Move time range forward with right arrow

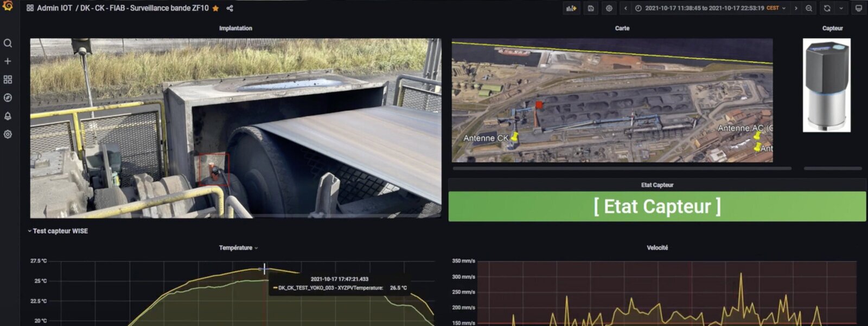(x=796, y=8)
